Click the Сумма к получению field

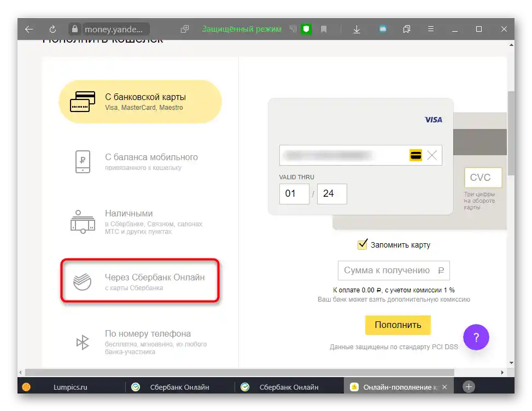[x=394, y=271]
